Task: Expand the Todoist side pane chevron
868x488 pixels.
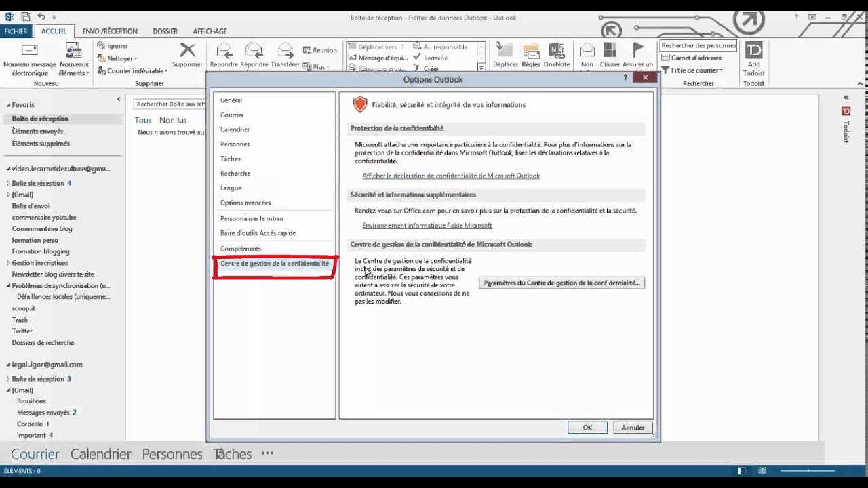Action: tap(846, 98)
